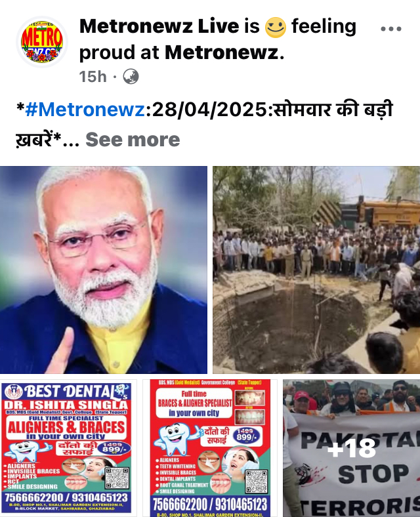Click the QR code on Best Dental ad

[117, 478]
